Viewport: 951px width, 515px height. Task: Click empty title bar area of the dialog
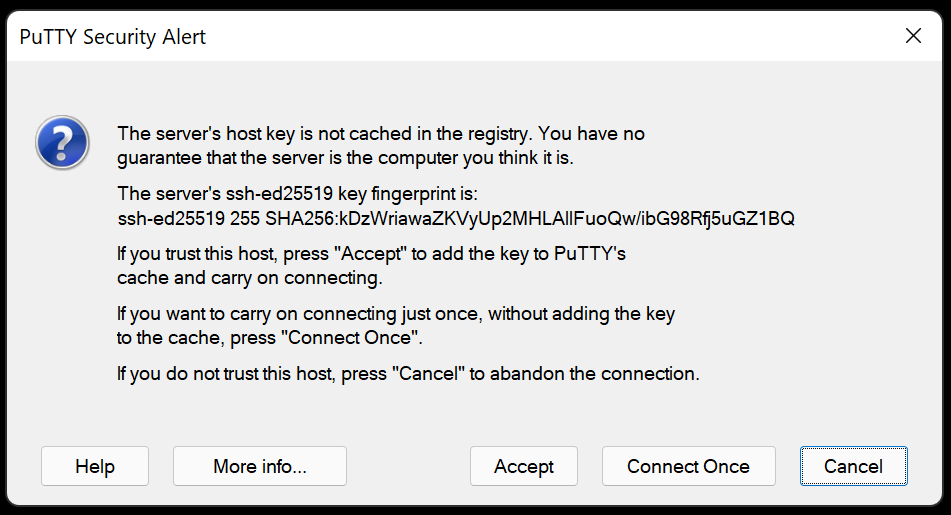(546, 36)
